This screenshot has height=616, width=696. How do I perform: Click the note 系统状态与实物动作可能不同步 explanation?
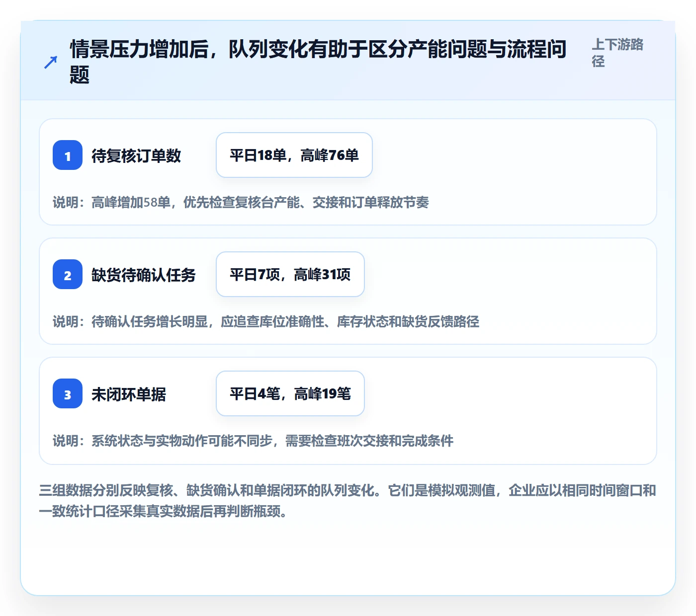click(x=253, y=441)
